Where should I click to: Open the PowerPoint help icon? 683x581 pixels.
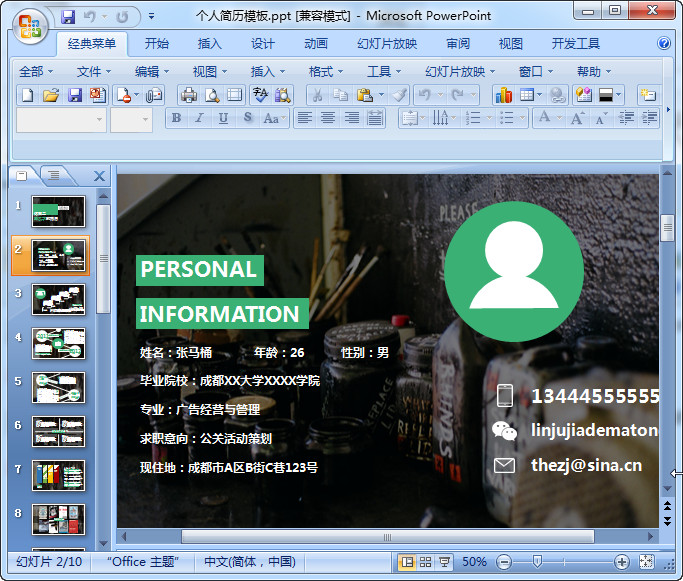click(x=664, y=43)
